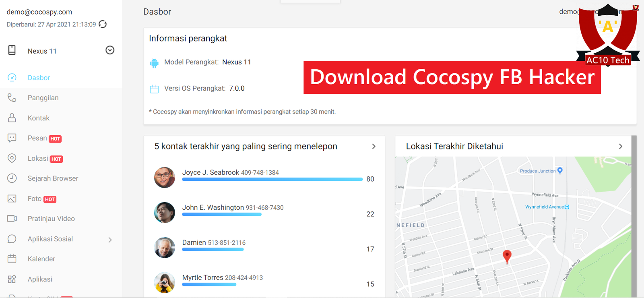This screenshot has height=298, width=644.
Task: Click Produce Junction marker on map
Action: tap(560, 170)
